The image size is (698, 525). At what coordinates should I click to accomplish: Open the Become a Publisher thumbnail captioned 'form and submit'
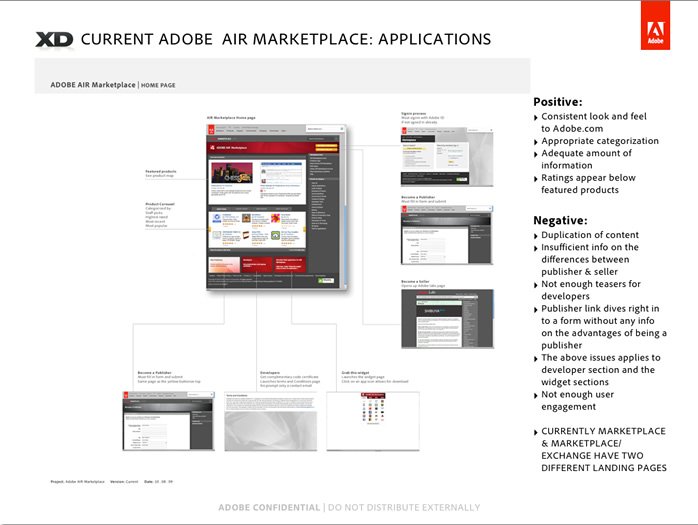[x=447, y=235]
